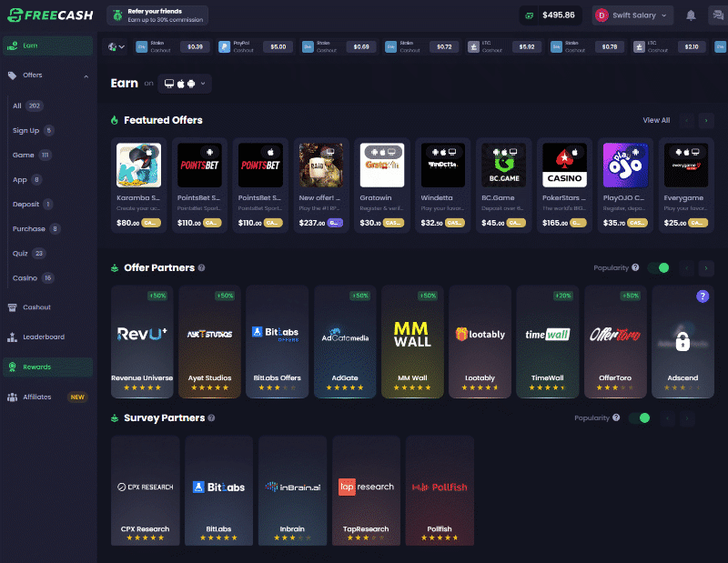Open the OfferToro partner
Viewport: 728px width, 563px height.
pyautogui.click(x=615, y=342)
